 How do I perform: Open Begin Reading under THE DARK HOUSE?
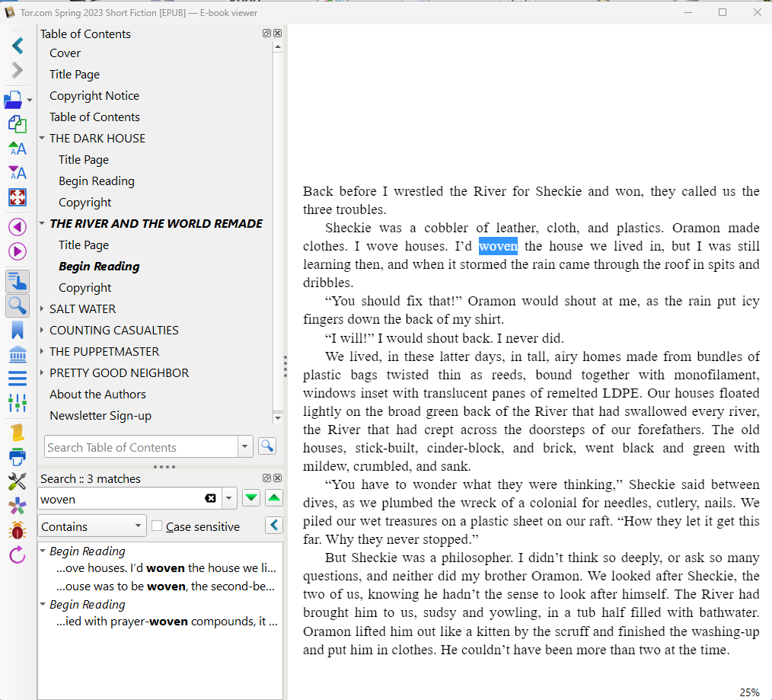pos(97,181)
